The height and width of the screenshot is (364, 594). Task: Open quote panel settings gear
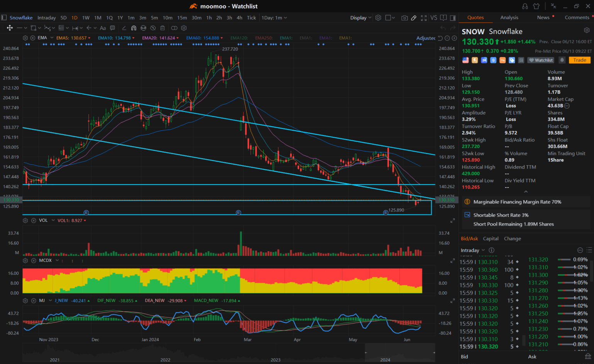[587, 30]
